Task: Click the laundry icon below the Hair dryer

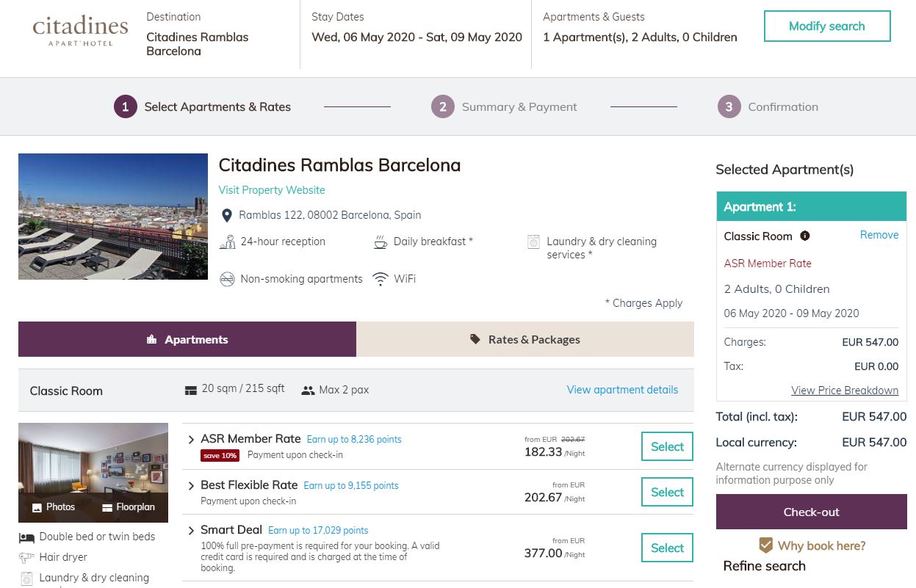Action: tap(26, 578)
